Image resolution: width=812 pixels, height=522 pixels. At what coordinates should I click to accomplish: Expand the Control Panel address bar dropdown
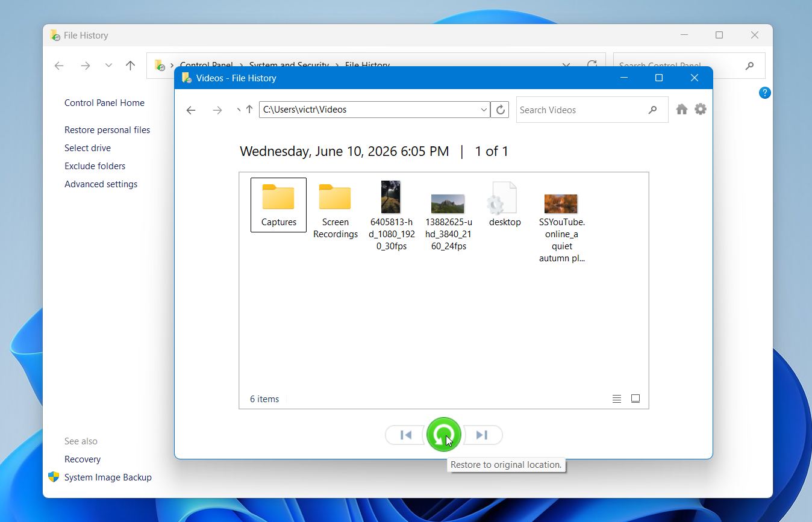[x=566, y=66]
